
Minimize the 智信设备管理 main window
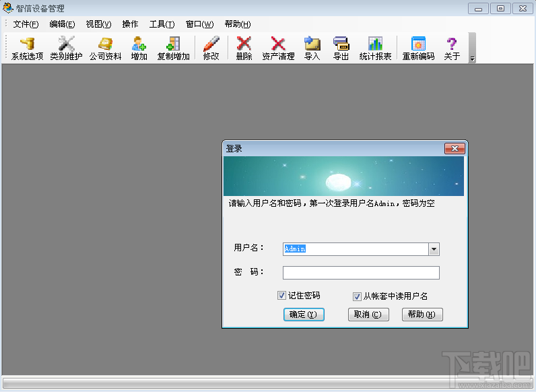tap(478, 9)
